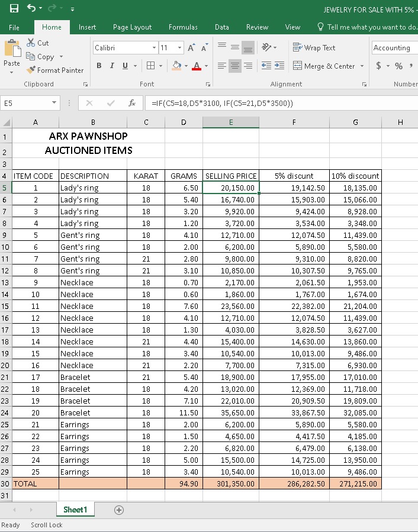
Task: Open the Fill Color dropdown arrow
Action: click(186, 66)
